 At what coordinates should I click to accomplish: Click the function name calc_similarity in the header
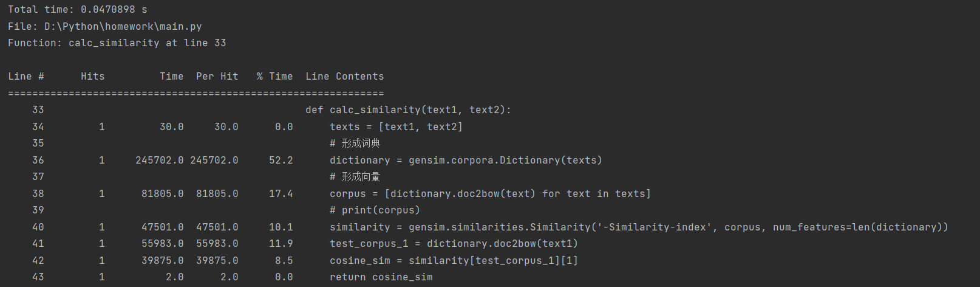[x=114, y=43]
